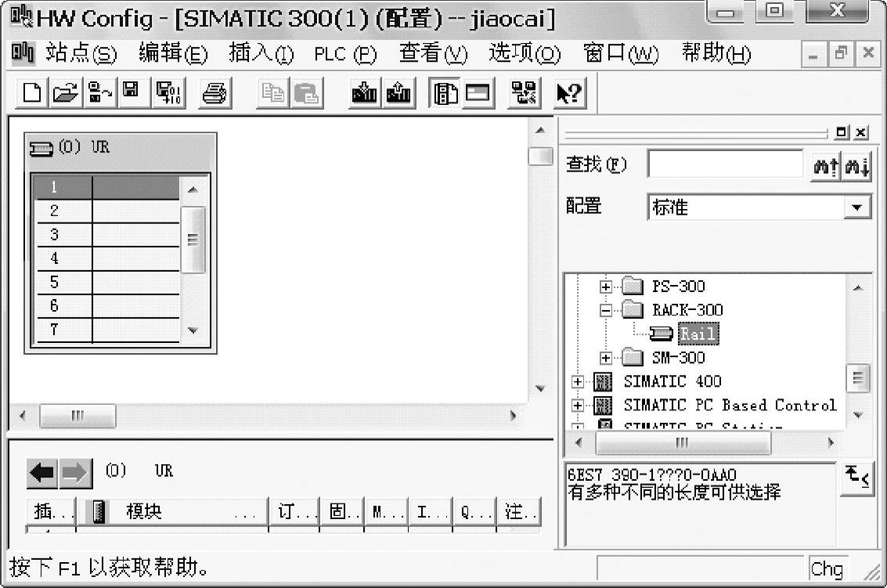This screenshot has width=887, height=588.
Task: Select the RACK-300 folder label
Action: point(687,310)
